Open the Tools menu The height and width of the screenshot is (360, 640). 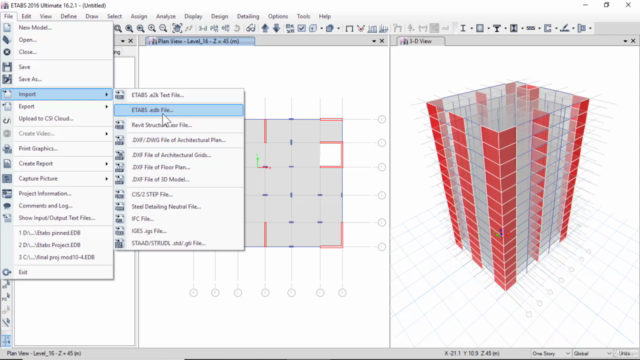coord(303,16)
